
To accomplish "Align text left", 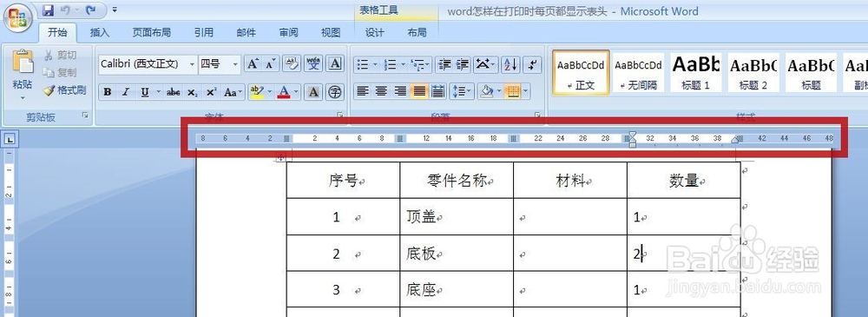I will [x=363, y=91].
